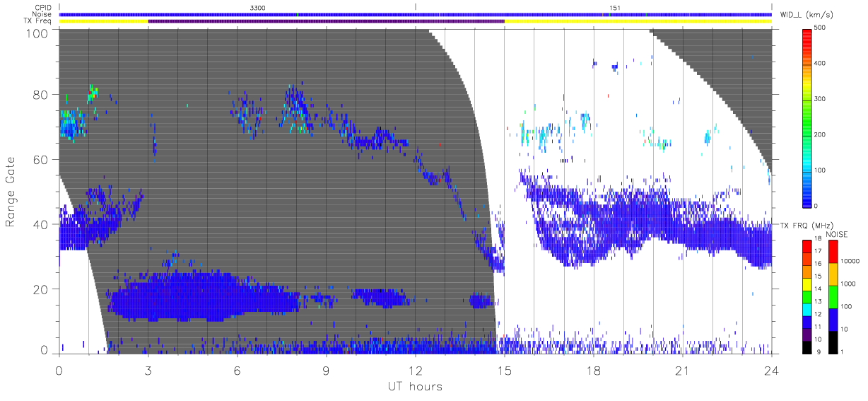
Task: Click the 200 tick on width colorbar
Action: coord(821,134)
